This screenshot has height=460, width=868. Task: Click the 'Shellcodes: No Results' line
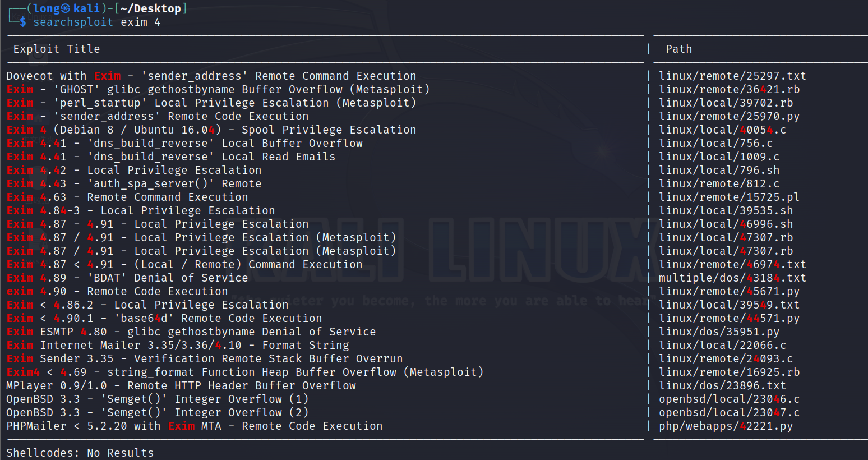click(x=80, y=453)
